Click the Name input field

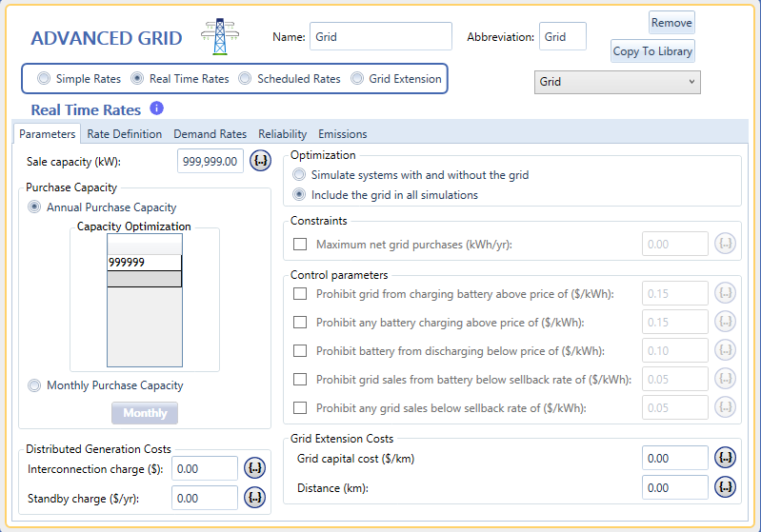point(381,36)
